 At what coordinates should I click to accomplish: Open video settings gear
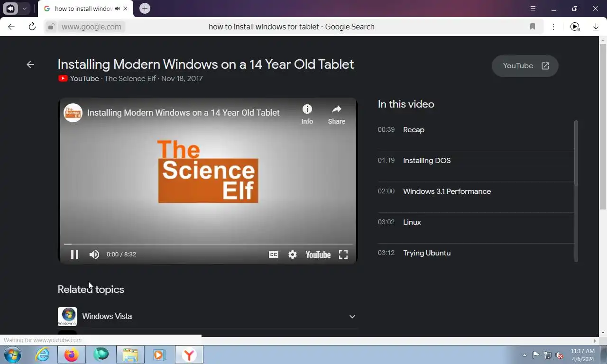[x=293, y=255]
